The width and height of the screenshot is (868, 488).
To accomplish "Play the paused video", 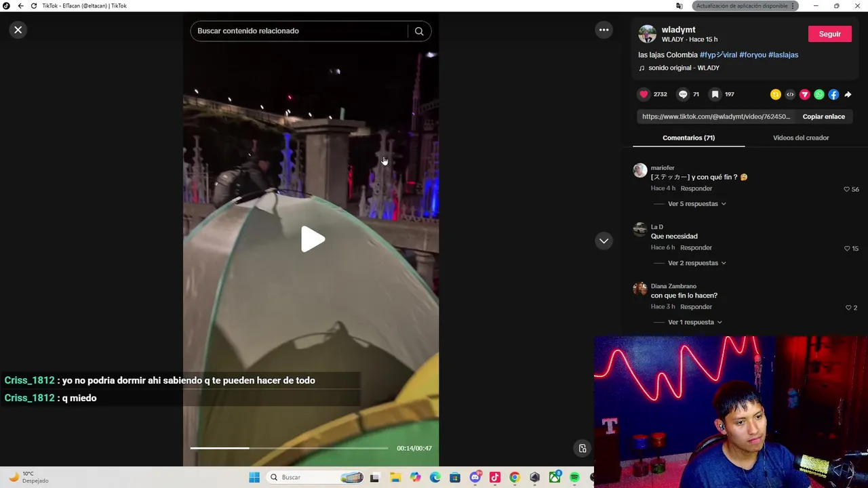I will (x=312, y=239).
